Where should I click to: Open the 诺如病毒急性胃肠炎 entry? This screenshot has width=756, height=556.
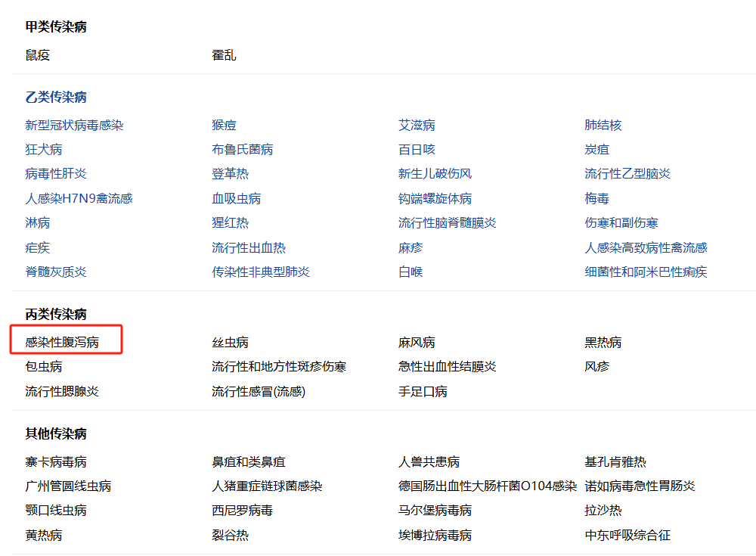(640, 486)
